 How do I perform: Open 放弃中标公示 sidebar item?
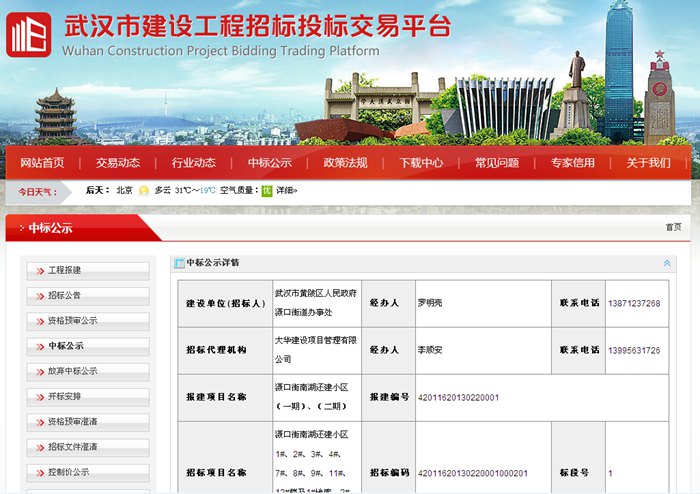(x=73, y=371)
